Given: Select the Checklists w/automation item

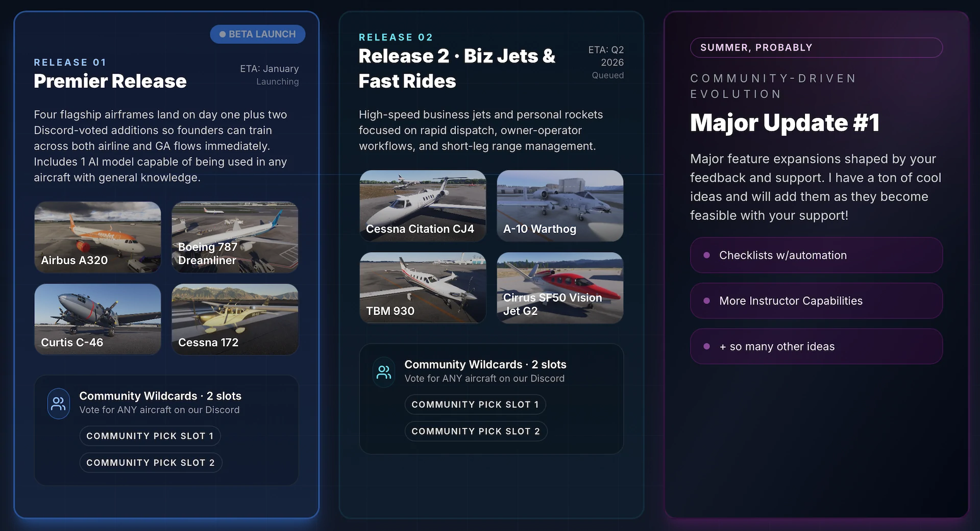Looking at the screenshot, I should coord(816,255).
